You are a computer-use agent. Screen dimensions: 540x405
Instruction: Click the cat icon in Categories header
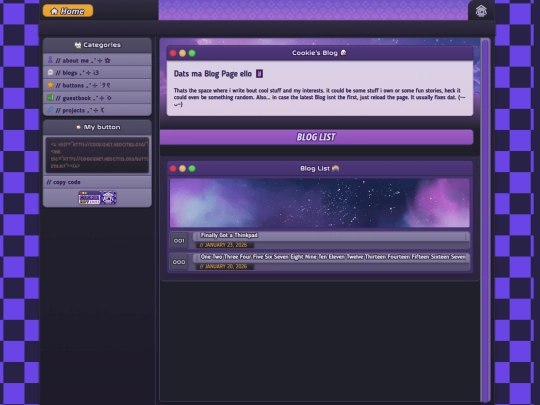(x=78, y=45)
